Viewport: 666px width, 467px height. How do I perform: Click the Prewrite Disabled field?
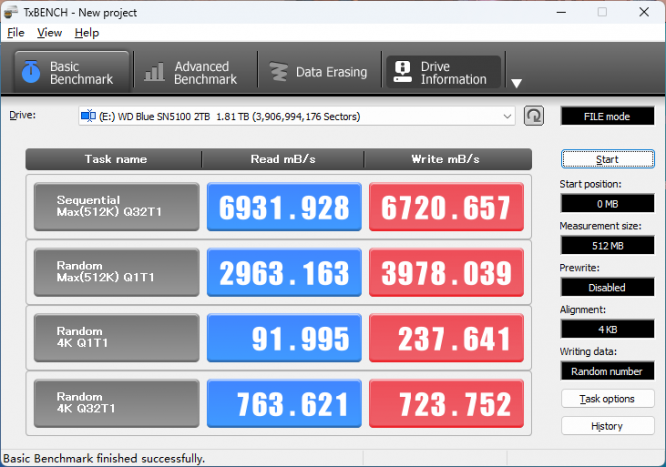tap(607, 288)
